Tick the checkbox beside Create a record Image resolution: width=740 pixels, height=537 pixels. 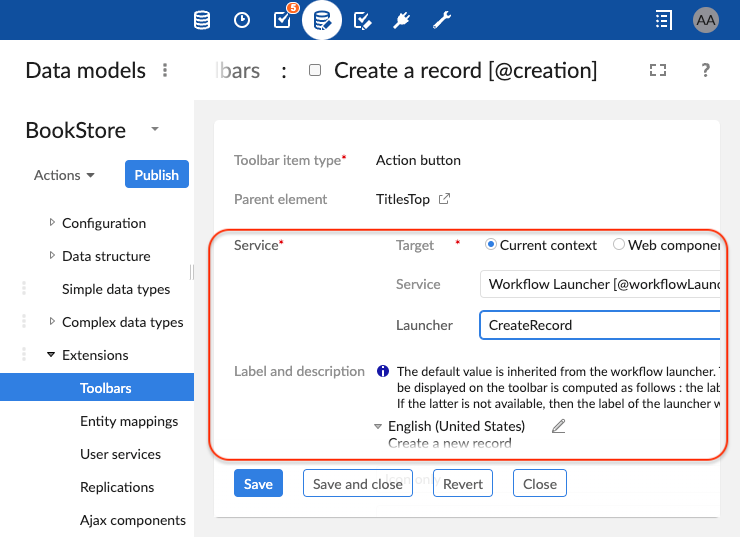pos(315,71)
